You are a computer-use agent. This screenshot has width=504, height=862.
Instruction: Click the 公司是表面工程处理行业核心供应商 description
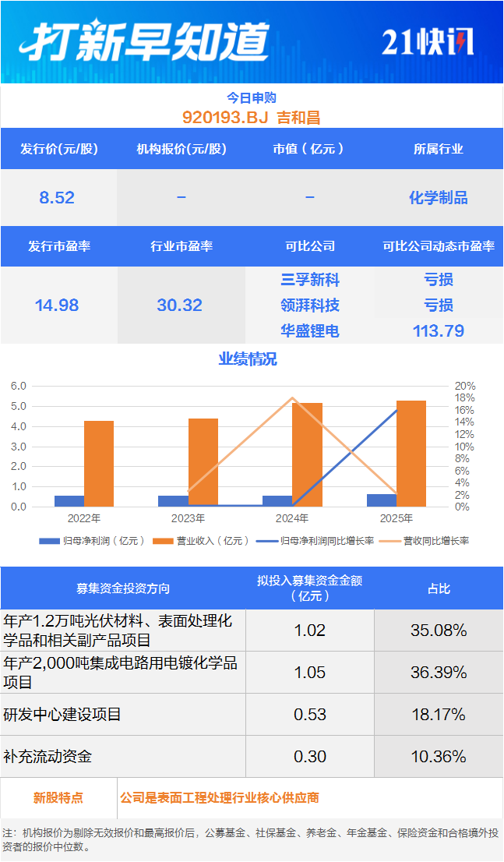point(220,797)
